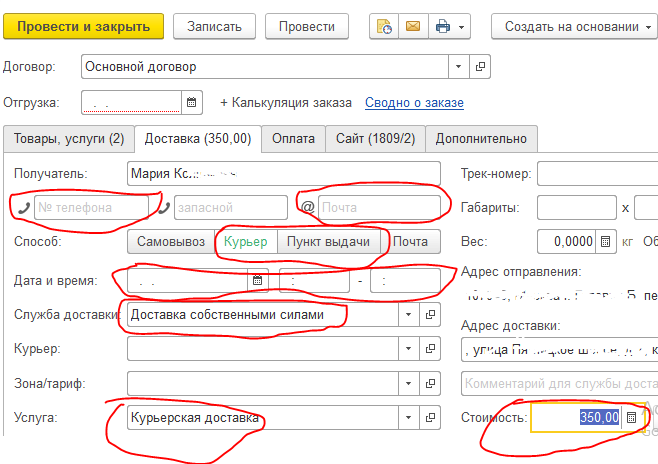
Task: Select Самовывоз delivery method
Action: click(171, 242)
